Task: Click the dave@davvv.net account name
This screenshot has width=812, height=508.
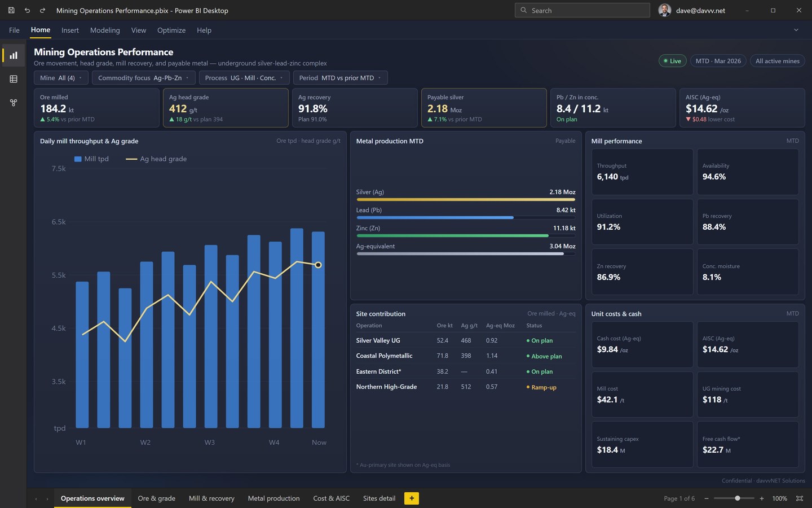Action: click(x=701, y=10)
